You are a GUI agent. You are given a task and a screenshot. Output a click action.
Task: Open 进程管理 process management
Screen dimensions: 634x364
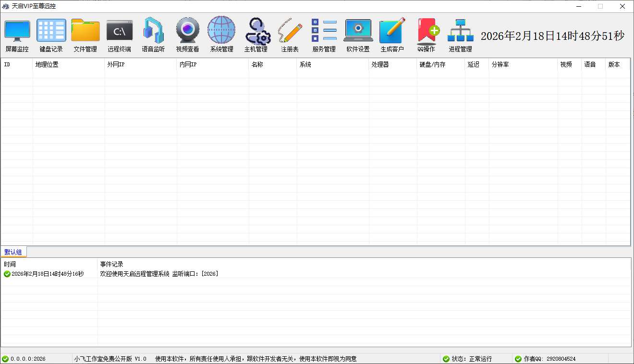tap(460, 35)
